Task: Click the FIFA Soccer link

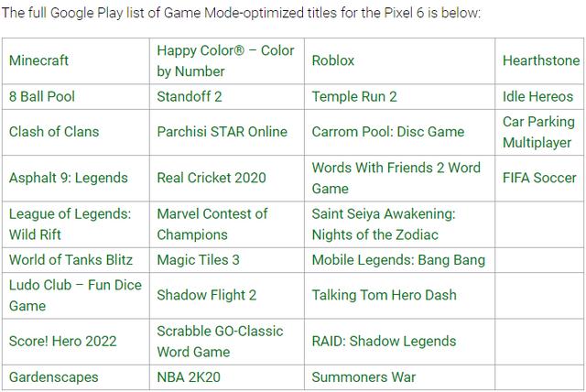Action: 539,178
